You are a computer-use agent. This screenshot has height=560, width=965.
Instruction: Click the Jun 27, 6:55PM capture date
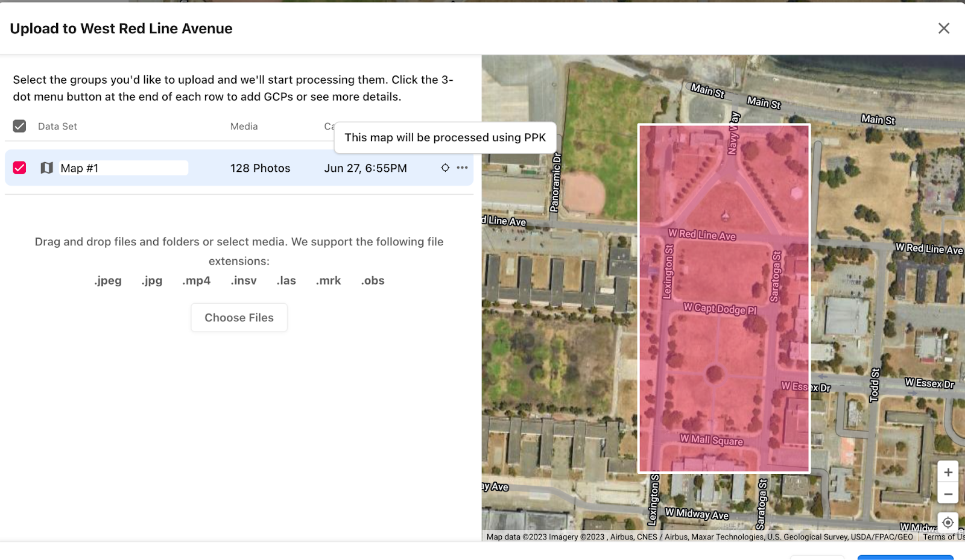365,168
